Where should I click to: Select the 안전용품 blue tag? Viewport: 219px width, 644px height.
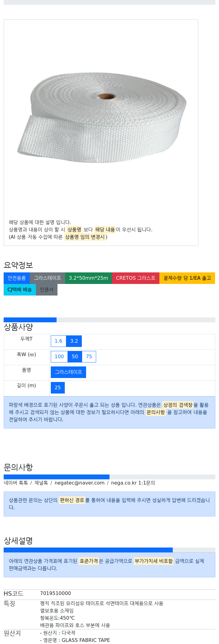coord(17,278)
